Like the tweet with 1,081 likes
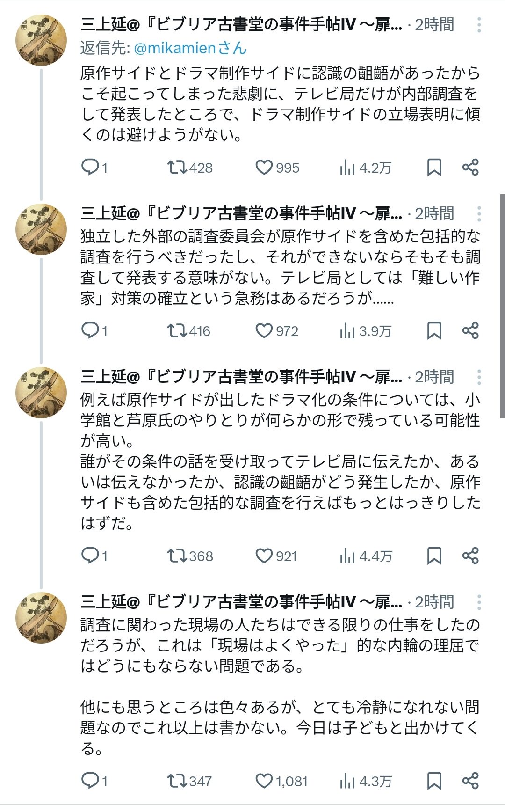 (x=264, y=781)
